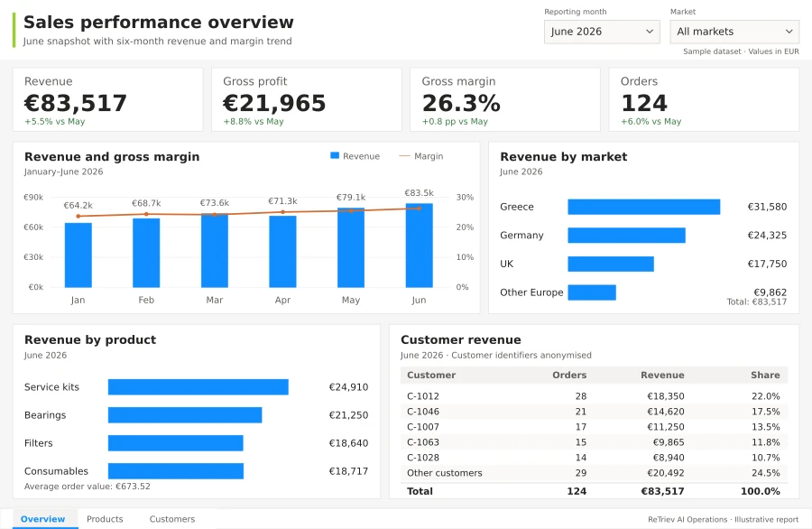Click the Greece market bar
The width and height of the screenshot is (812, 529).
tap(643, 207)
